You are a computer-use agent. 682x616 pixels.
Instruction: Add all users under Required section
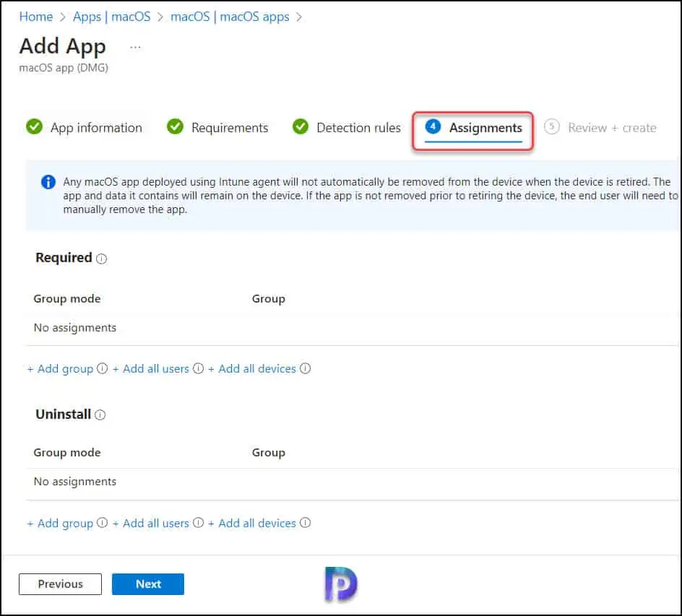click(x=151, y=368)
